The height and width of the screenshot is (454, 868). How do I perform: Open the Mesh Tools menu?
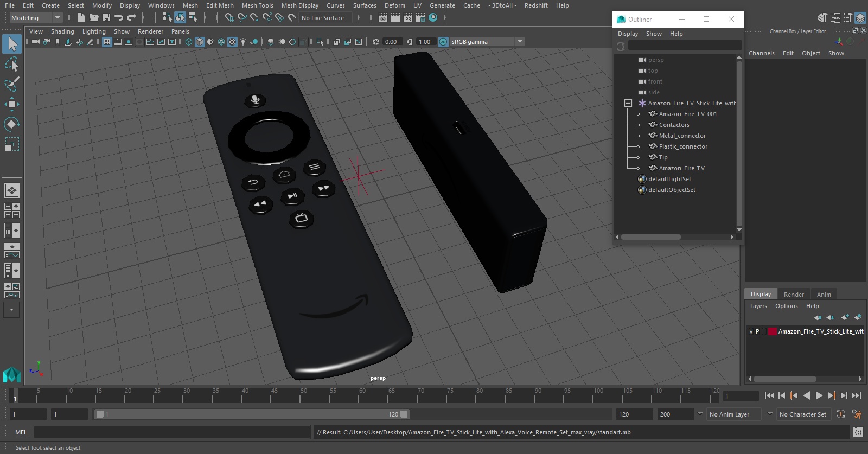click(x=257, y=5)
